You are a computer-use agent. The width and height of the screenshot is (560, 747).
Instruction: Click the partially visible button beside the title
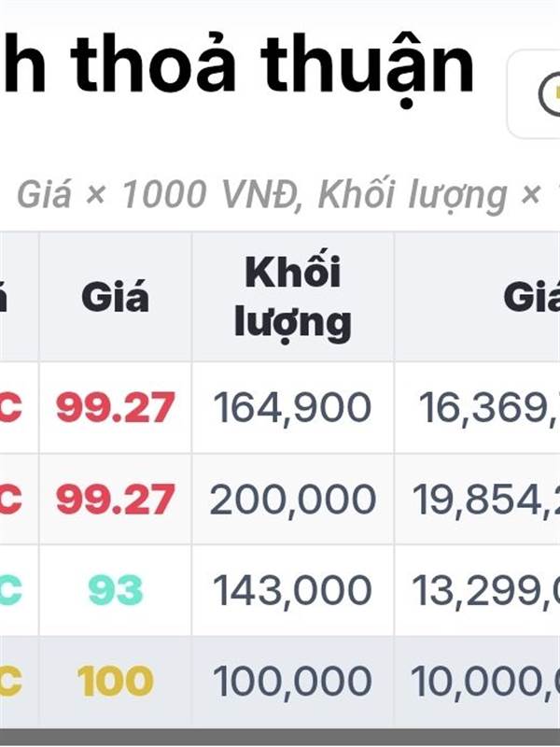(534, 94)
